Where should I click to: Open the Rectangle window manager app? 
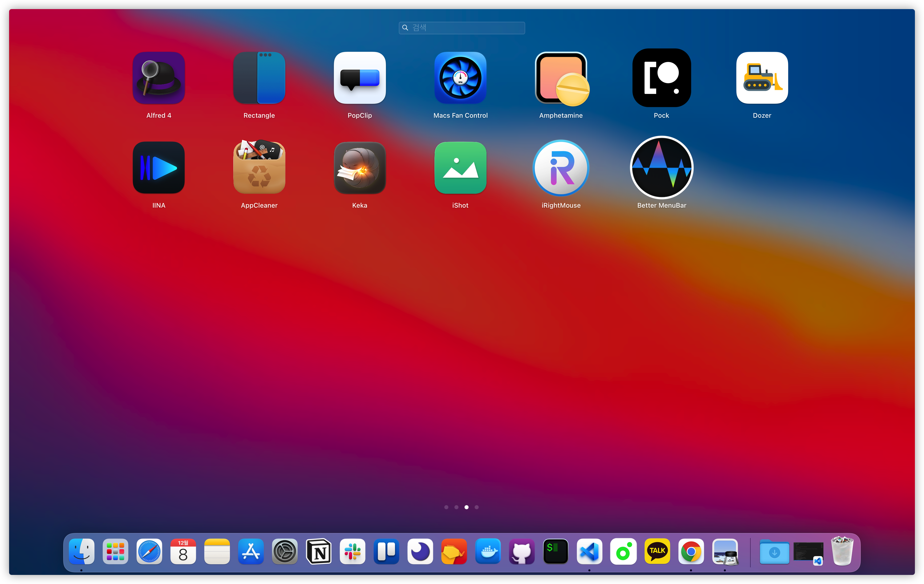259,78
